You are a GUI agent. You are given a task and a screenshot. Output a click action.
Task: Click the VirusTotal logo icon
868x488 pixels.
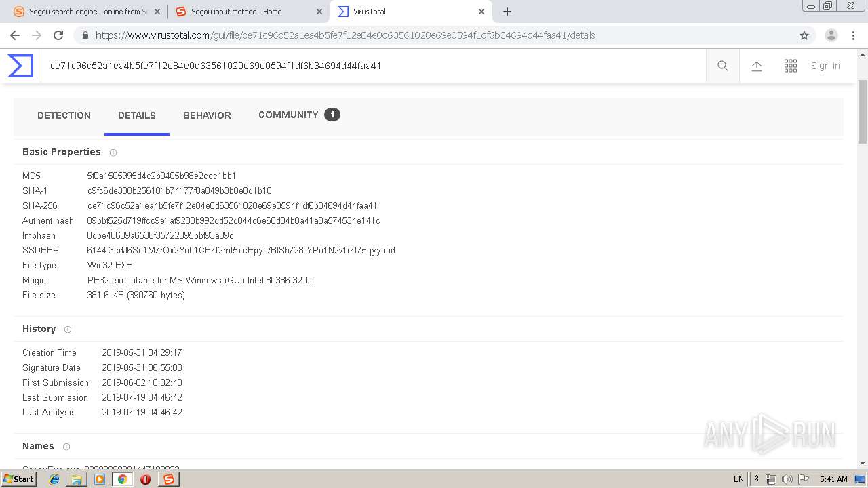[x=20, y=66]
